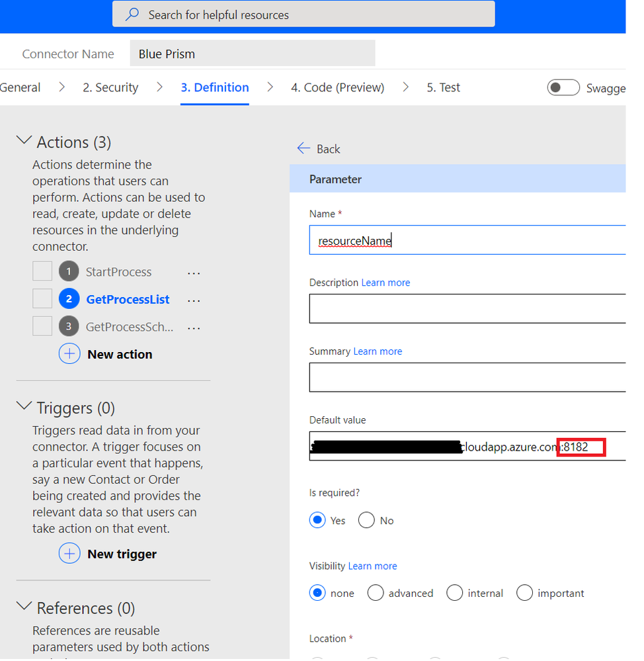The height and width of the screenshot is (661, 644).
Task: Set visibility to important
Action: (x=524, y=593)
